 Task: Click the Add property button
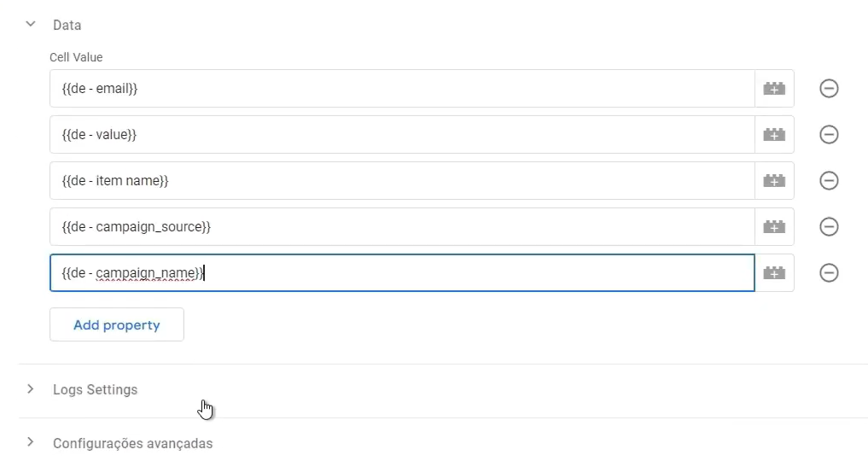(117, 324)
